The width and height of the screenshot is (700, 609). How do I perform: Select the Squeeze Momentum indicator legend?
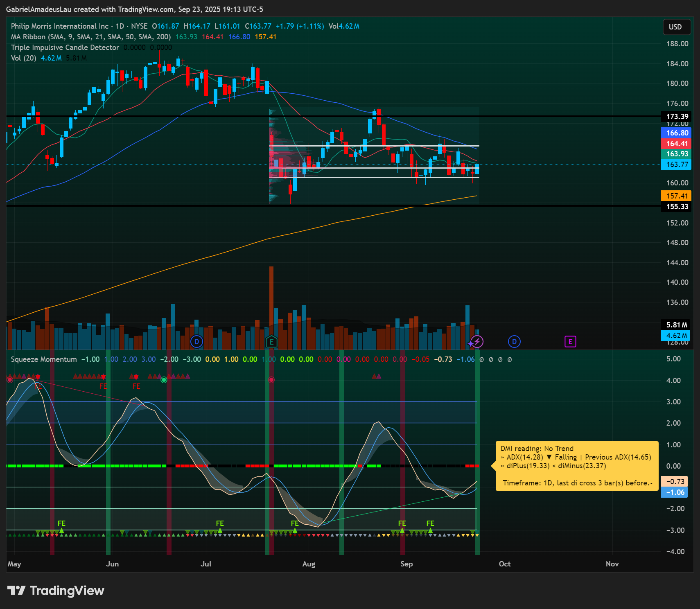coord(44,359)
